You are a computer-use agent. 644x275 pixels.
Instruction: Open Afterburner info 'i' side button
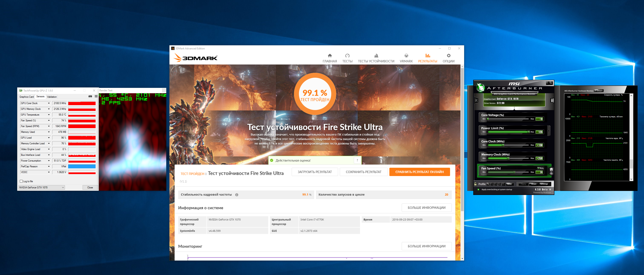(x=552, y=100)
